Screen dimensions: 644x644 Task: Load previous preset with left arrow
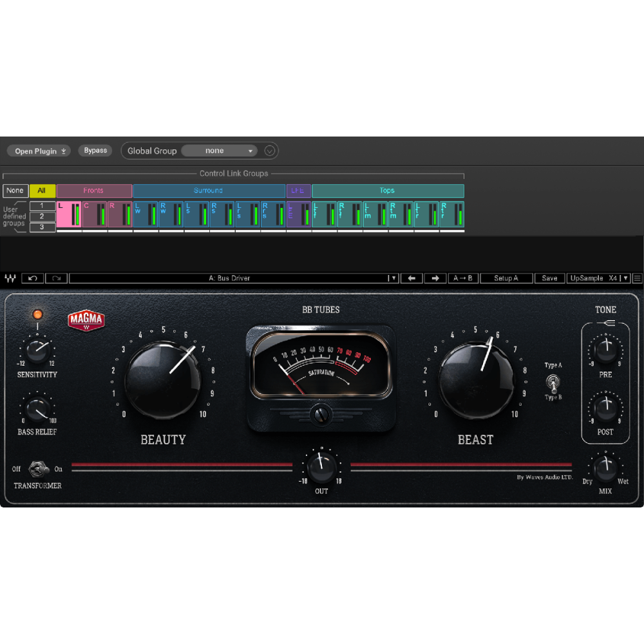[x=412, y=278]
